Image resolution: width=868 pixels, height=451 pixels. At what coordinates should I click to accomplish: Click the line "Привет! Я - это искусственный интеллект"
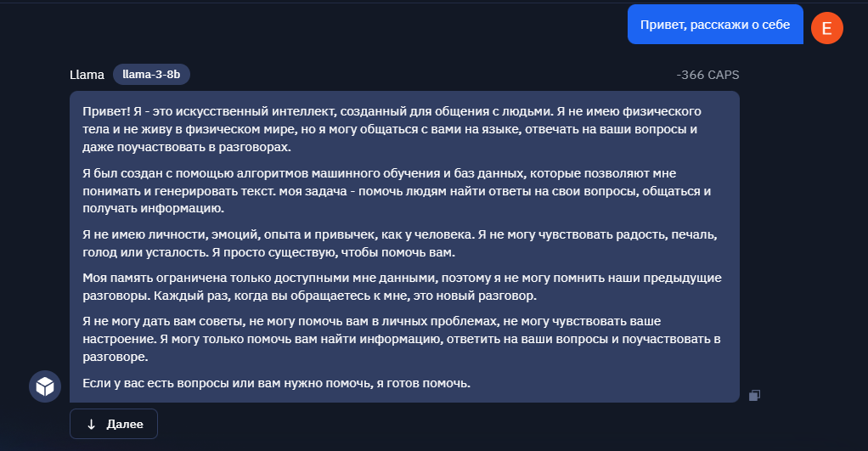coord(392,111)
